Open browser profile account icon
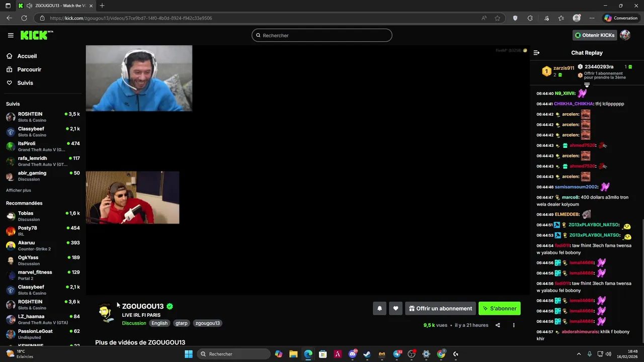 [577, 18]
